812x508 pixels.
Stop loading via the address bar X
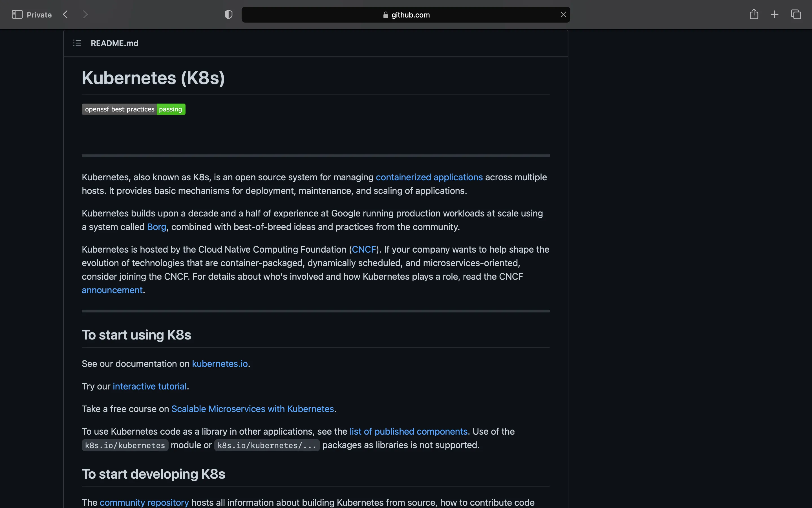tap(563, 14)
